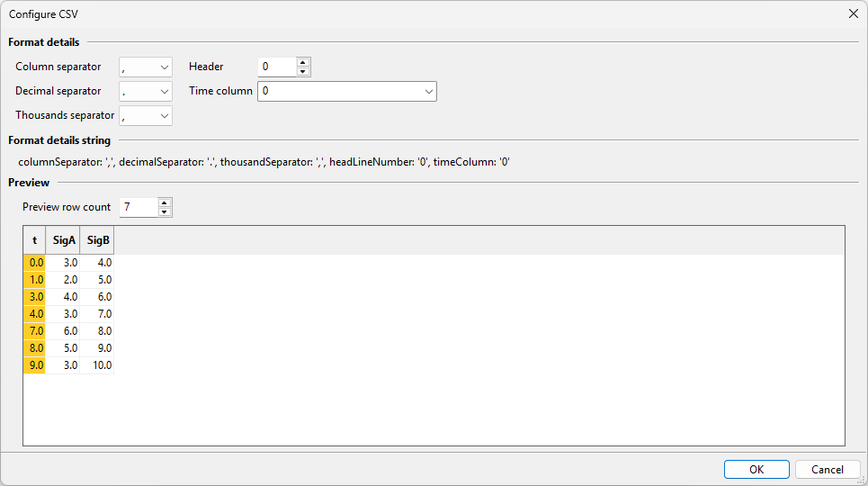Open the Thousands separator dropdown
Viewport: 868px width, 486px height.
coord(146,116)
